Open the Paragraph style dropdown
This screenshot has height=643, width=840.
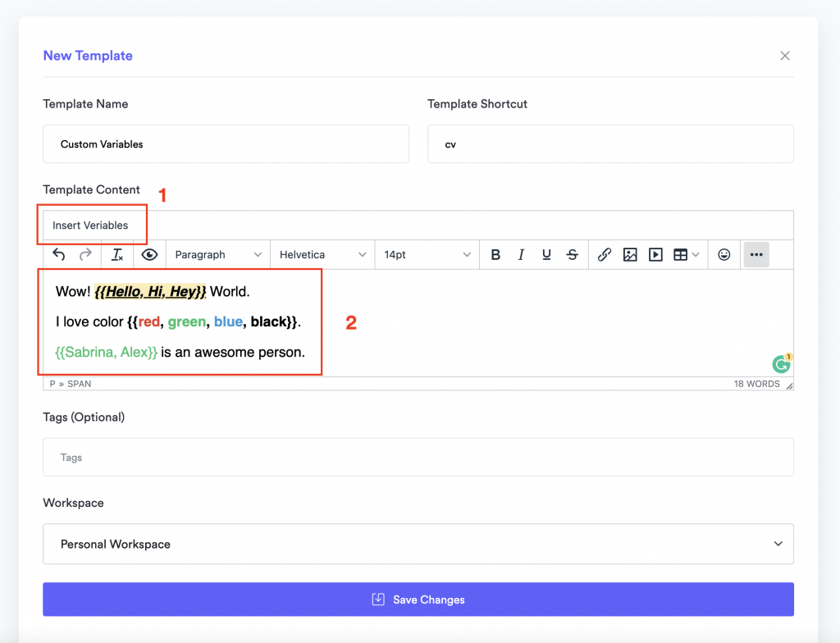[x=217, y=254]
